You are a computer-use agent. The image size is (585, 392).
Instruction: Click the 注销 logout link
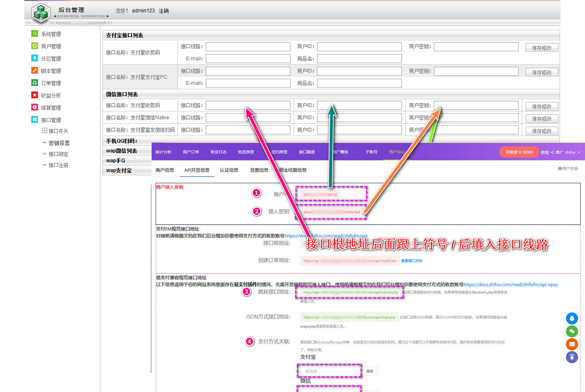click(164, 11)
